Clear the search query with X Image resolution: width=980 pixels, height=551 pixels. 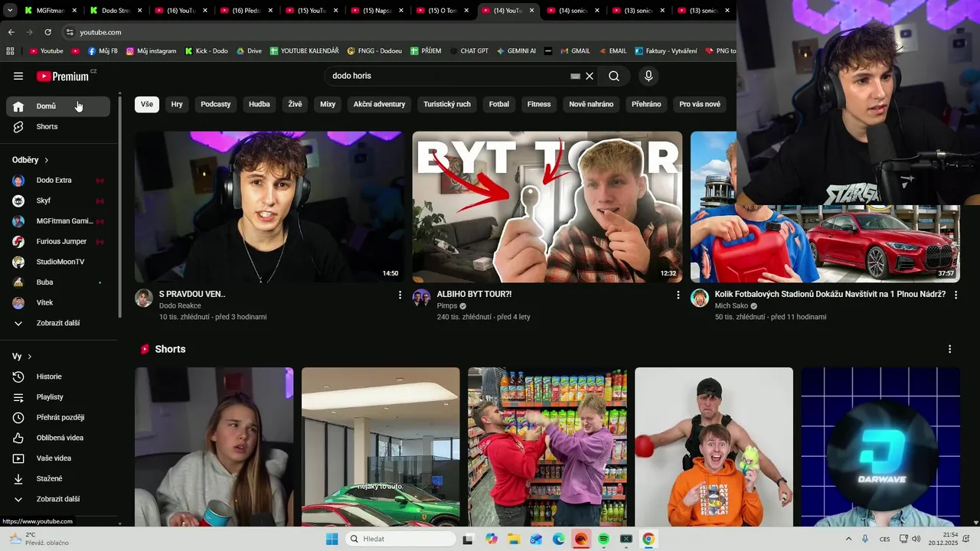[x=590, y=76]
